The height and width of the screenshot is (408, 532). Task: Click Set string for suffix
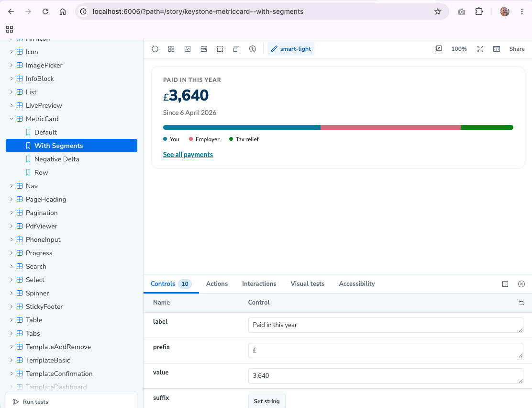click(x=266, y=401)
